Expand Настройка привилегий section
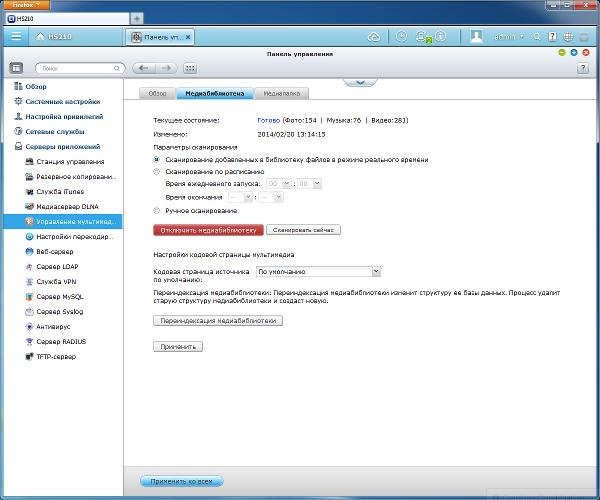 point(59,116)
